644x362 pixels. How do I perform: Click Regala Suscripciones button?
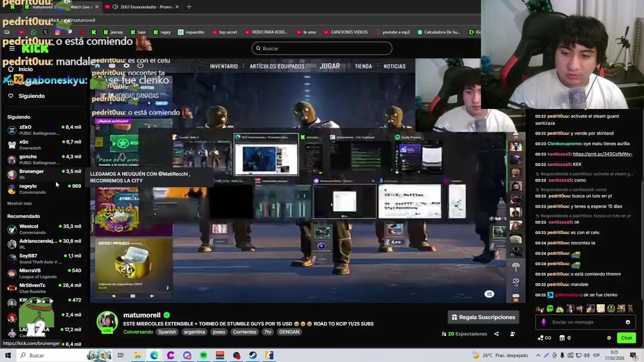(483, 317)
